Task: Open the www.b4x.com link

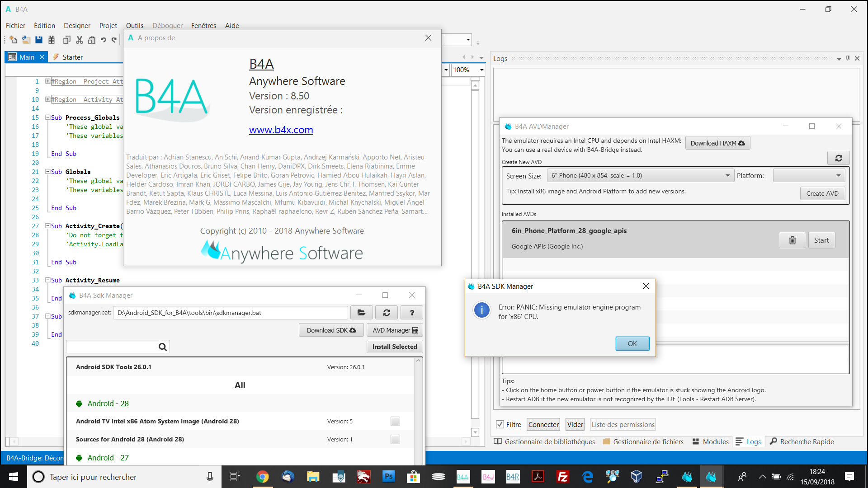Action: pyautogui.click(x=281, y=130)
